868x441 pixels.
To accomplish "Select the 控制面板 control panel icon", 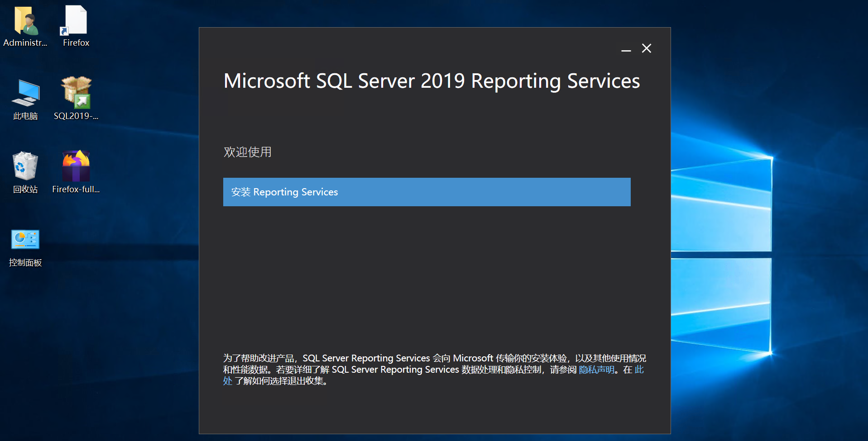I will pos(25,239).
